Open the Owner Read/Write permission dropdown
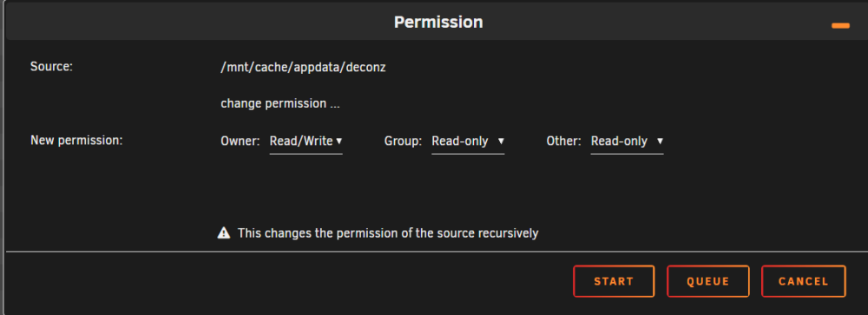 pyautogui.click(x=306, y=141)
